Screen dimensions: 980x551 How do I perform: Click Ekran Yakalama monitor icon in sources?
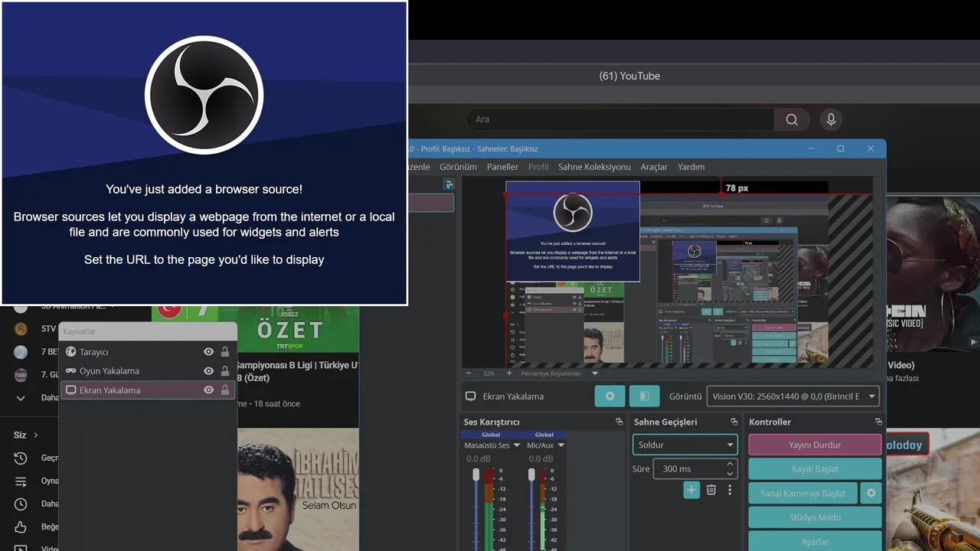71,390
